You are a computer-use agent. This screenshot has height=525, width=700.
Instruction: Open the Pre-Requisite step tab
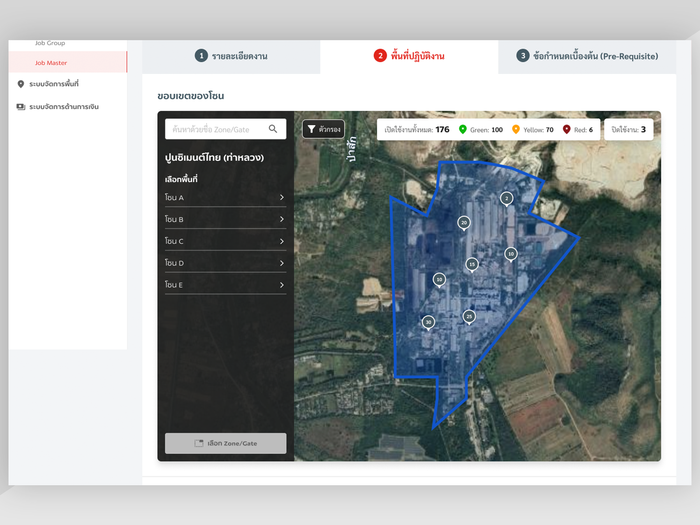[587, 56]
